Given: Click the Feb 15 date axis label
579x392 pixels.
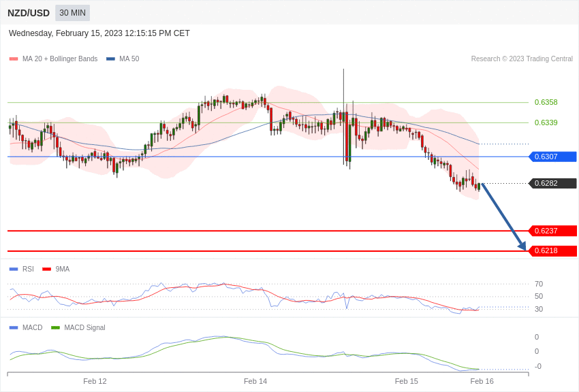Looking at the screenshot, I should point(407,381).
